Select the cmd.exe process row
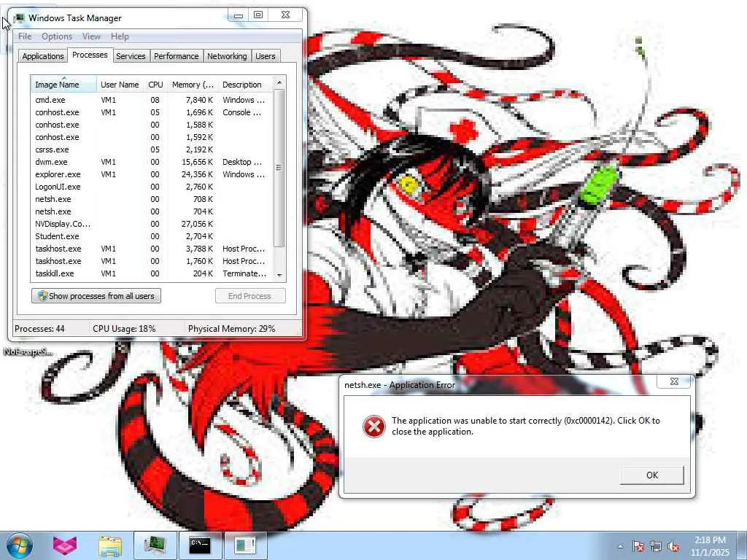This screenshot has height=560, width=747. 152,100
